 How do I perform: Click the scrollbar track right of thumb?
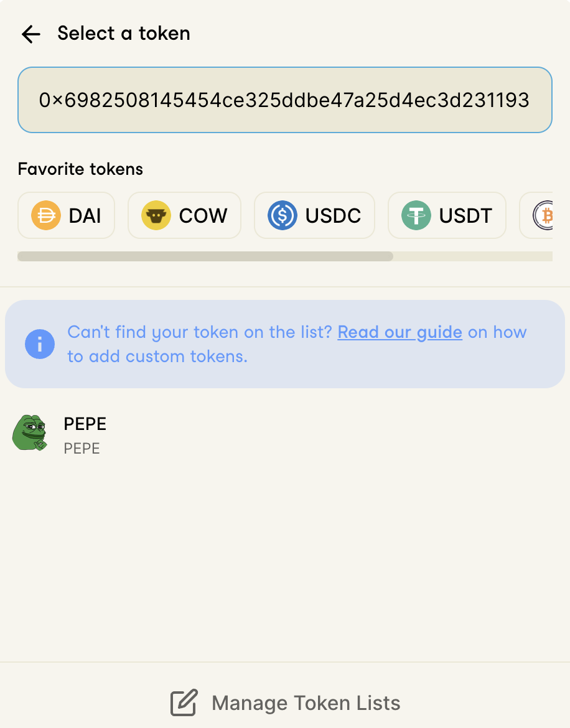tap(472, 256)
